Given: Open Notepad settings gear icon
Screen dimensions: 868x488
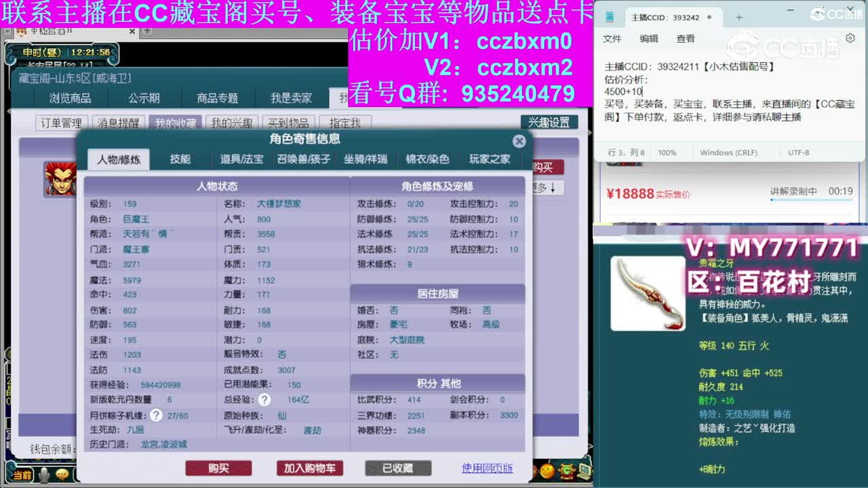Looking at the screenshot, I should click(x=850, y=39).
